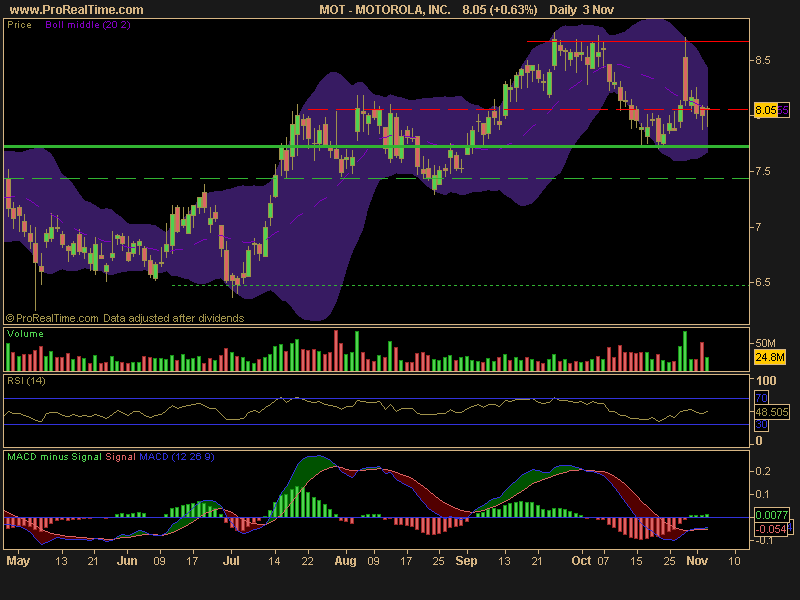The height and width of the screenshot is (600, 800).
Task: Select the dashed green line near 7.5
Action: [377, 179]
